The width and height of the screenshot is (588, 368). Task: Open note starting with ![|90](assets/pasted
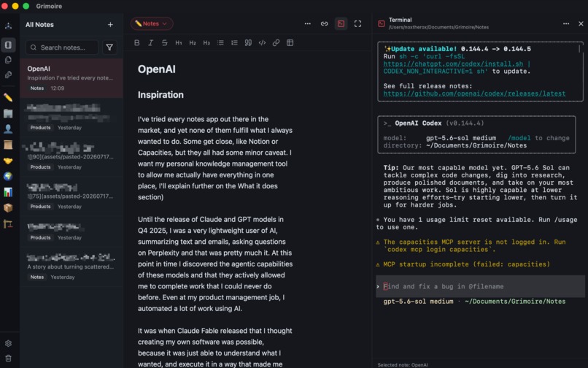pos(71,157)
